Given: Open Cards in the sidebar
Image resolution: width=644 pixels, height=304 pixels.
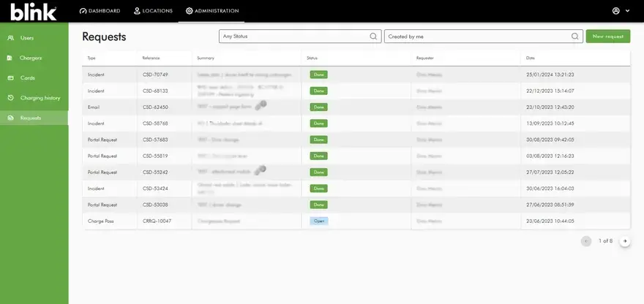Looking at the screenshot, I should click(34, 78).
